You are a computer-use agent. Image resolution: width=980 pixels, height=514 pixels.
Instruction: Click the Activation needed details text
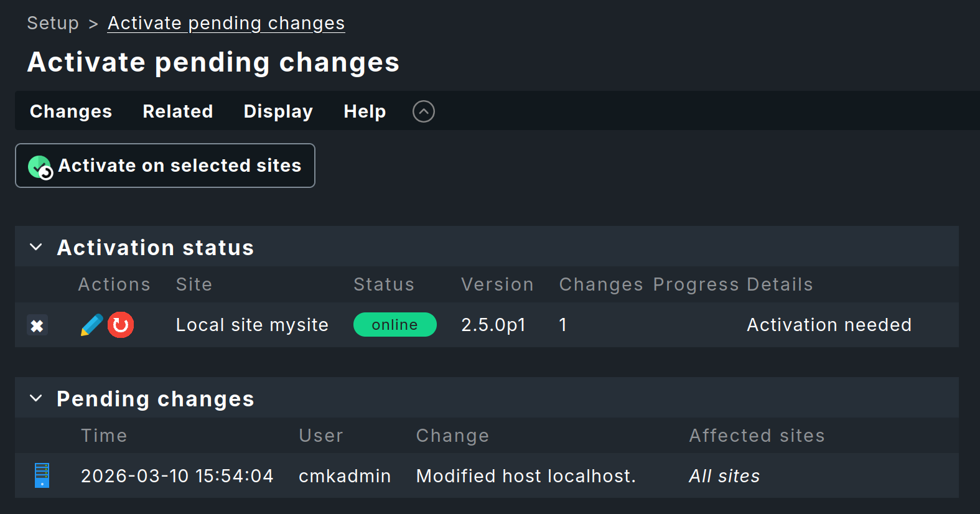(829, 325)
